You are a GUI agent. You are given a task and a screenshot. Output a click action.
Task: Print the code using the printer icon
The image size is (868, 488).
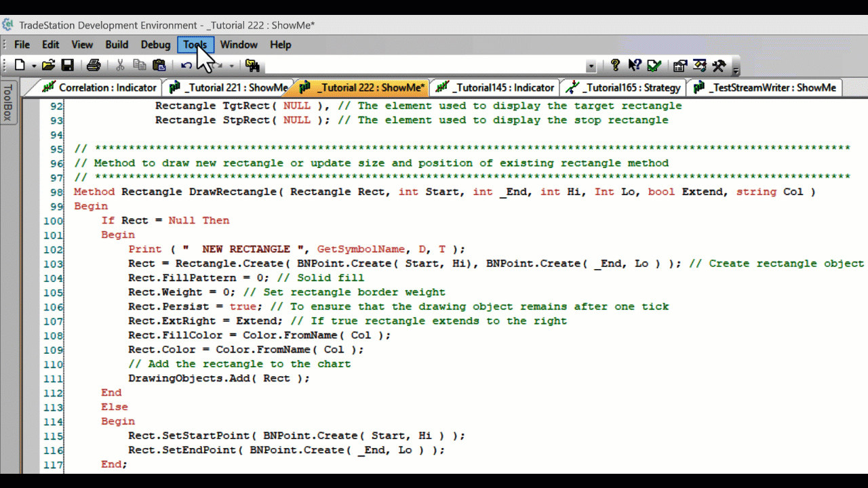[94, 66]
